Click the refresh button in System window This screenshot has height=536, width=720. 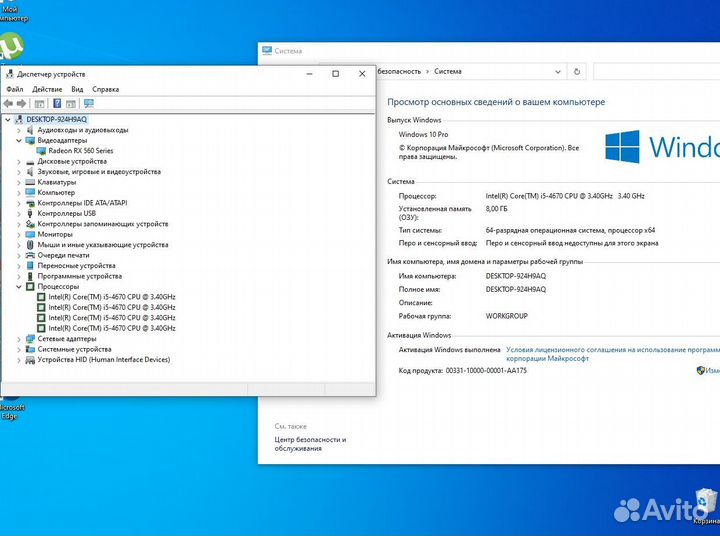click(577, 72)
